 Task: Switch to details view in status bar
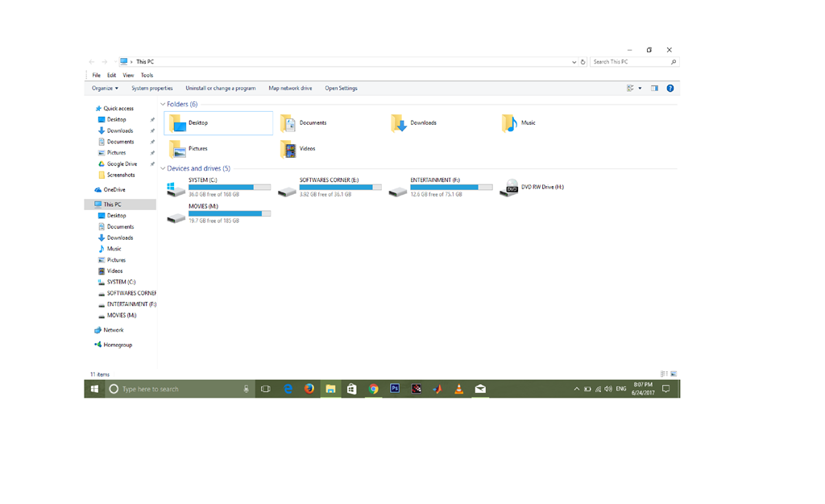point(664,374)
